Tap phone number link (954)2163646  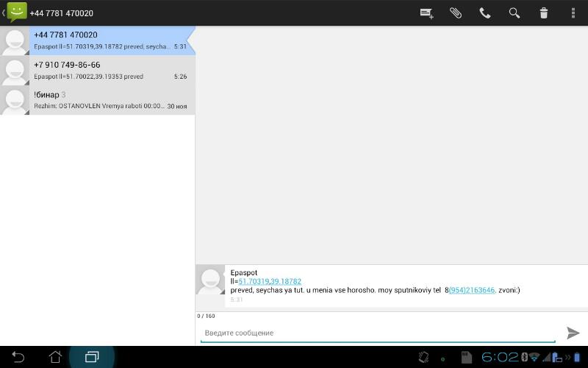tap(472, 290)
